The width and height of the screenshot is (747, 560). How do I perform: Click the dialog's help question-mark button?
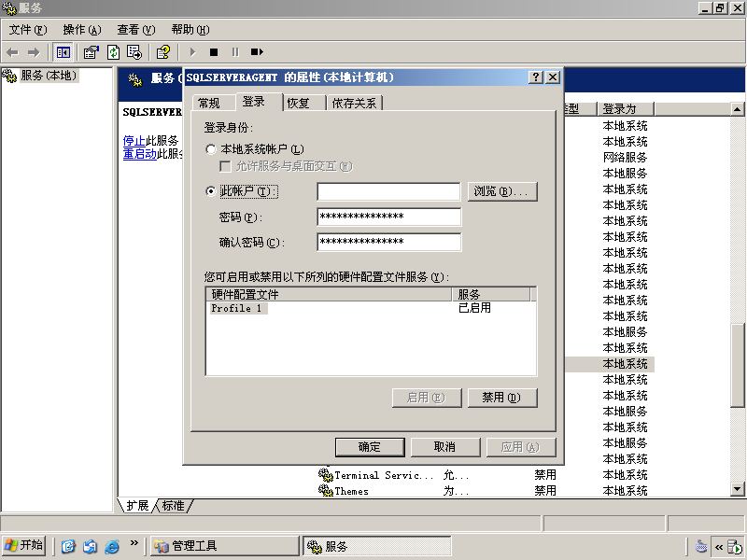(x=536, y=77)
